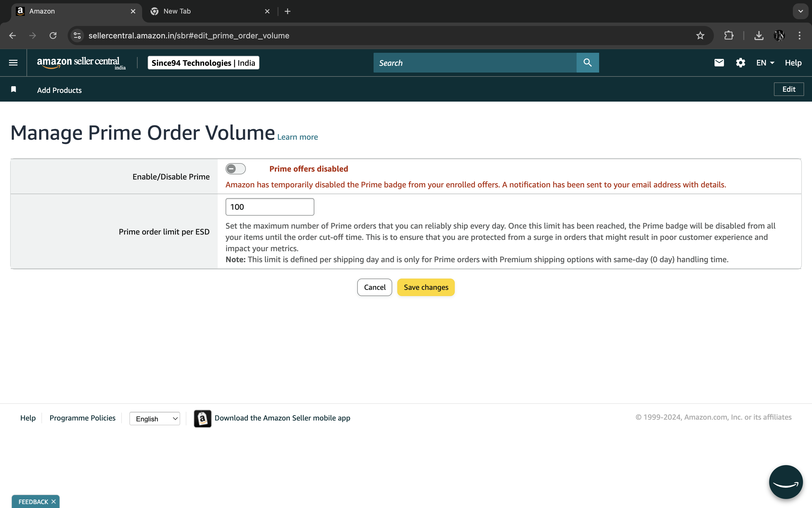Click Download the Amazon Seller mobile app

pos(282,418)
